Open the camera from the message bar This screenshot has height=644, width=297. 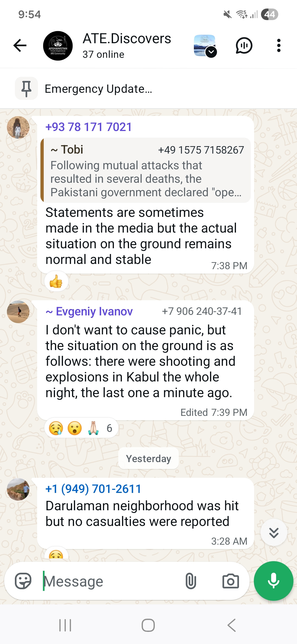230,581
